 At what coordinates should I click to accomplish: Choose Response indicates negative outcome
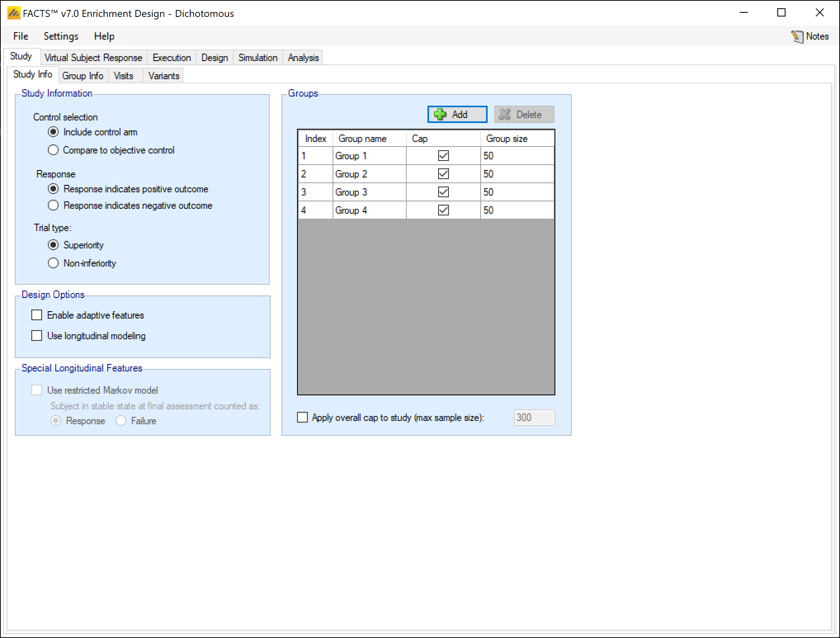[x=53, y=205]
